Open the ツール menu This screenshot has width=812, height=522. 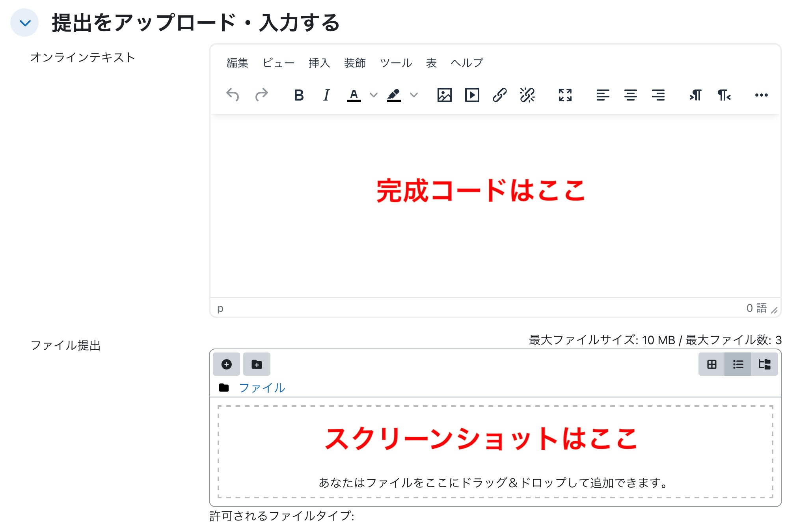pos(396,63)
